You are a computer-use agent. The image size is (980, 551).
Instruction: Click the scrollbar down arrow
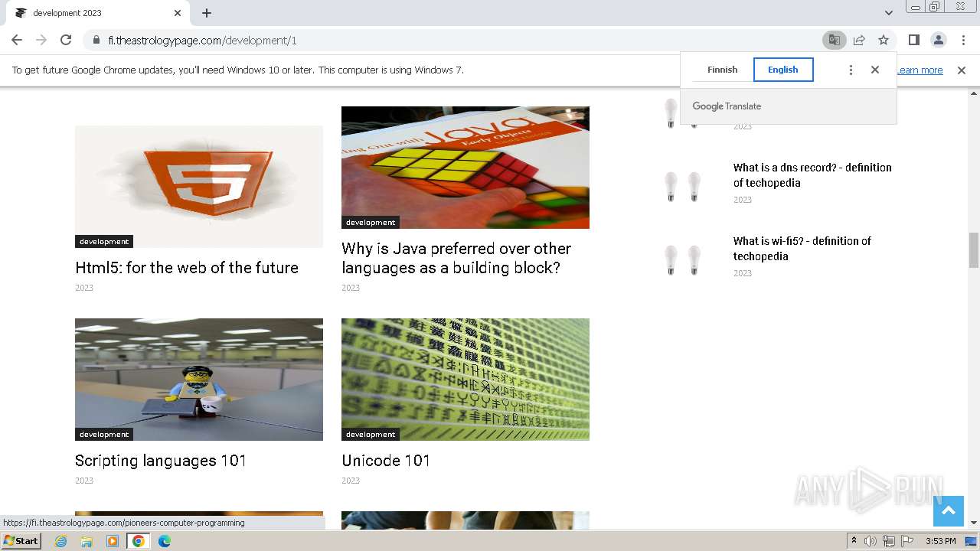[x=974, y=523]
